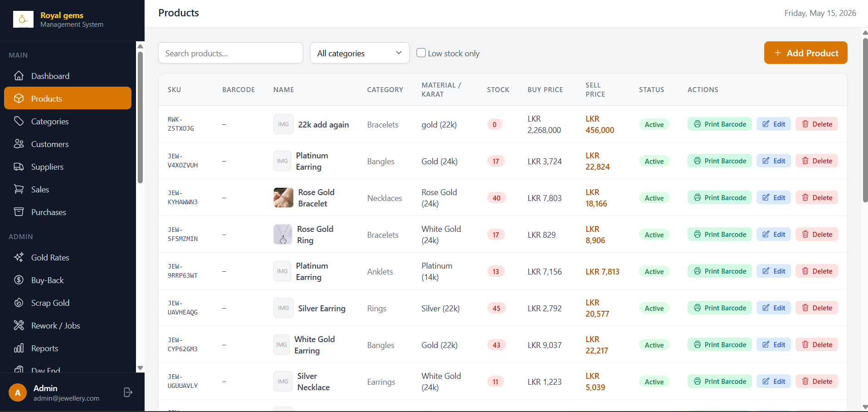The height and width of the screenshot is (412, 868).
Task: Click the Products box icon in sidebar
Action: click(19, 98)
